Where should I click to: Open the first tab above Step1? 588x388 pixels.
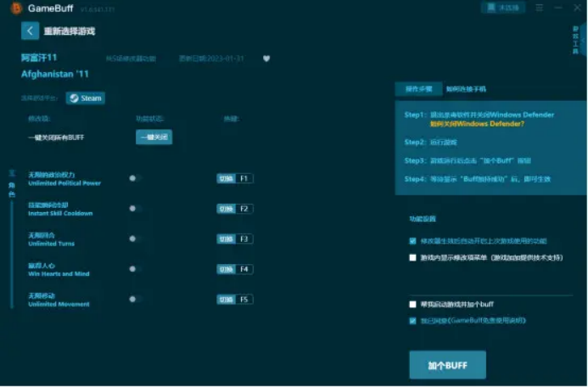(418, 89)
